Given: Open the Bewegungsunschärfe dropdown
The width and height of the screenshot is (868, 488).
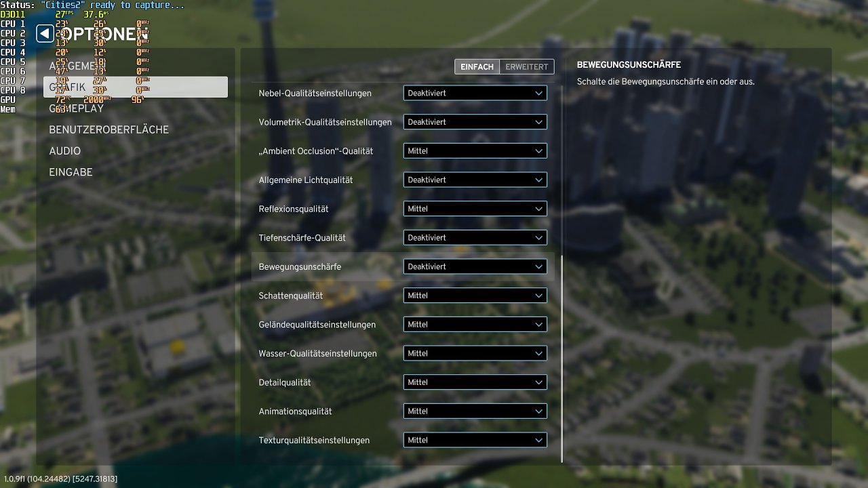Looking at the screenshot, I should click(x=475, y=266).
